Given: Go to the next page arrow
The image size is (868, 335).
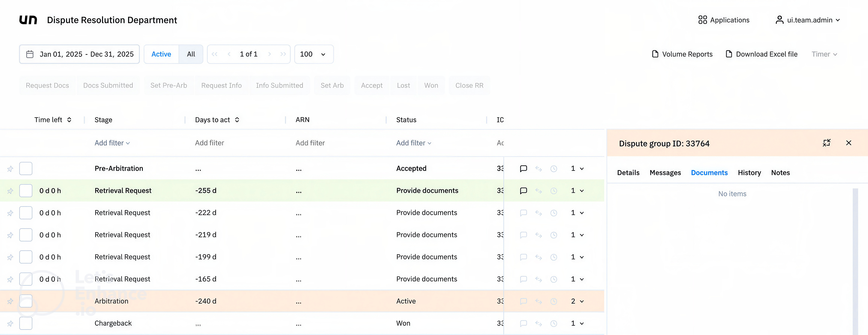Looking at the screenshot, I should (270, 54).
